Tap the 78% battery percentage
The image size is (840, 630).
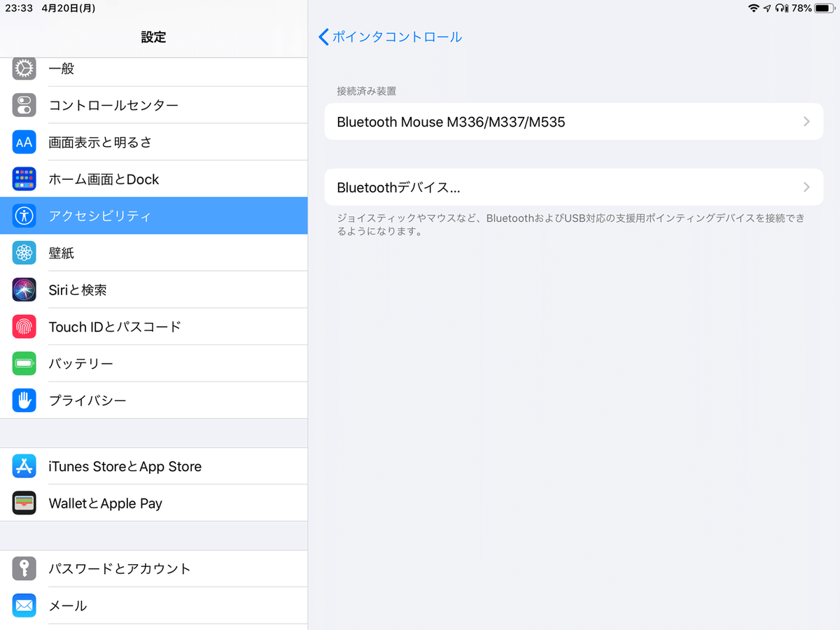point(801,8)
